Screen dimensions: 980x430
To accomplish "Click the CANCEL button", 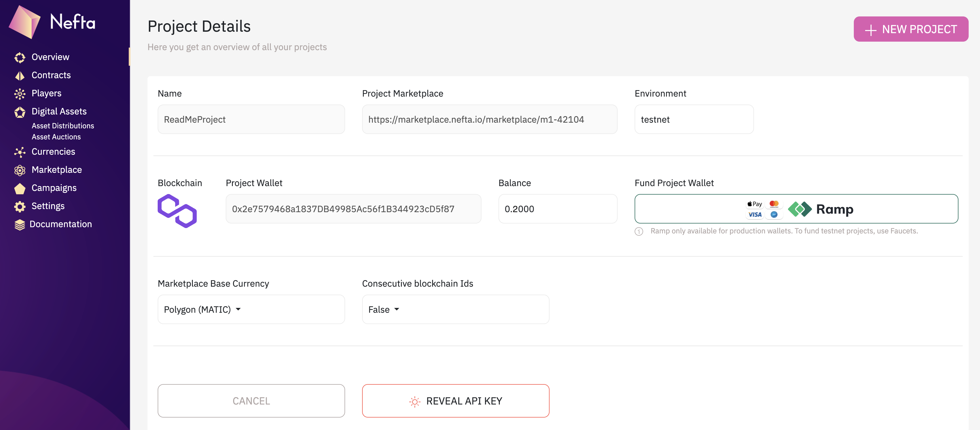I will (x=251, y=401).
